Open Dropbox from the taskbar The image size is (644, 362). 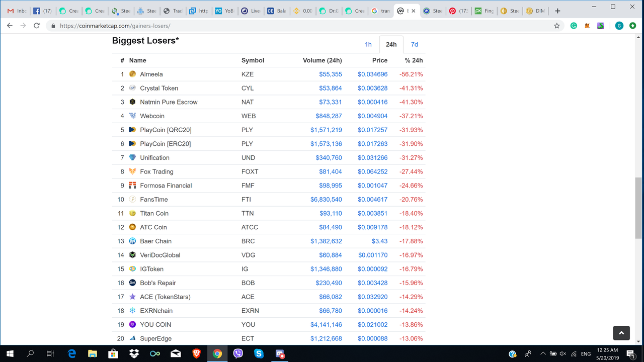[134, 353]
